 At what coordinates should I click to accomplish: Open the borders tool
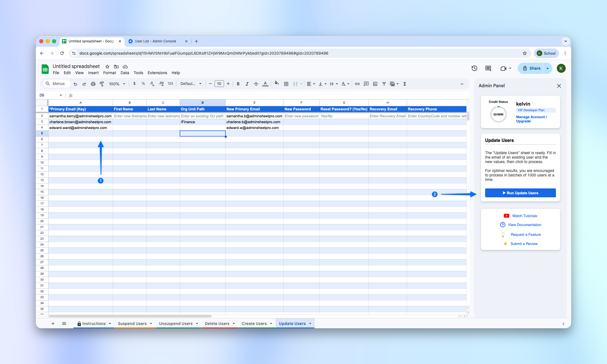click(x=286, y=84)
